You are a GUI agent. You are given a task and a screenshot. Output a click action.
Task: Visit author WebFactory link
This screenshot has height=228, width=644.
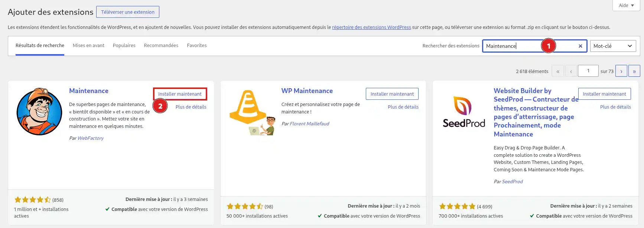point(91,138)
